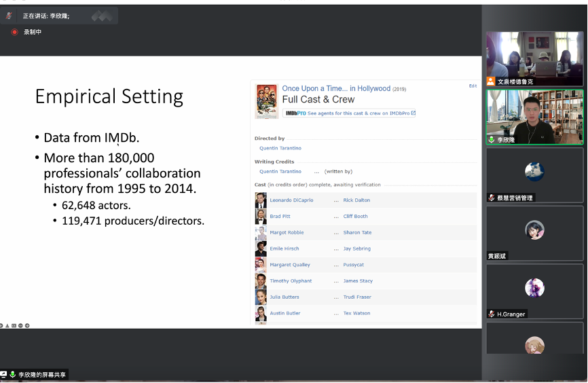Click the PowerPoint pen tool icon under slide
The image size is (588, 383).
pyautogui.click(x=8, y=326)
